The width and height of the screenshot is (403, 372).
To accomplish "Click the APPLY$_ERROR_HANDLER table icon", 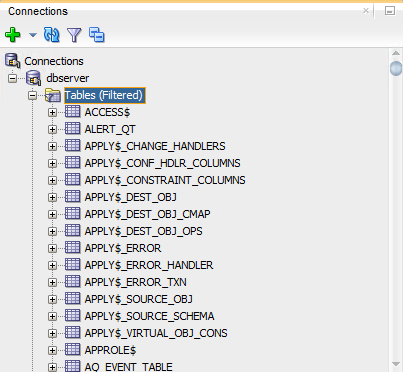I will pos(72,265).
